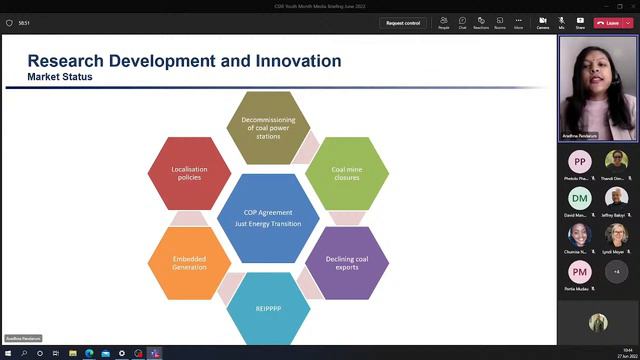Toggle the Camera on
640x360 pixels.
pos(543,23)
